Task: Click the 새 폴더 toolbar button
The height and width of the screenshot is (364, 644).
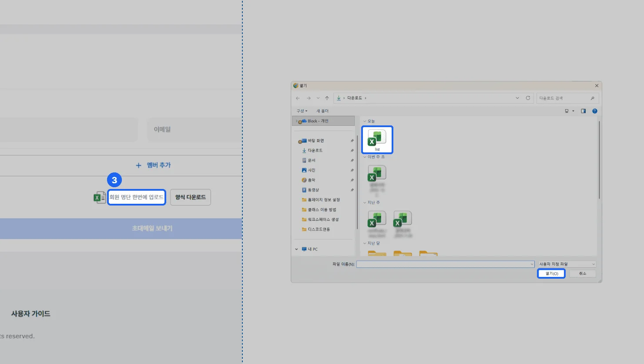Action: (322, 111)
